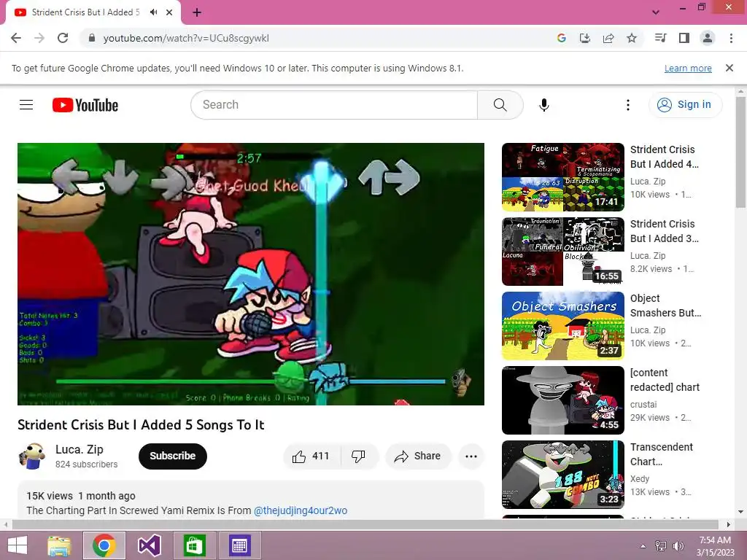The image size is (747, 560).
Task: Subscribe to Luca. Zip channel
Action: point(172,456)
